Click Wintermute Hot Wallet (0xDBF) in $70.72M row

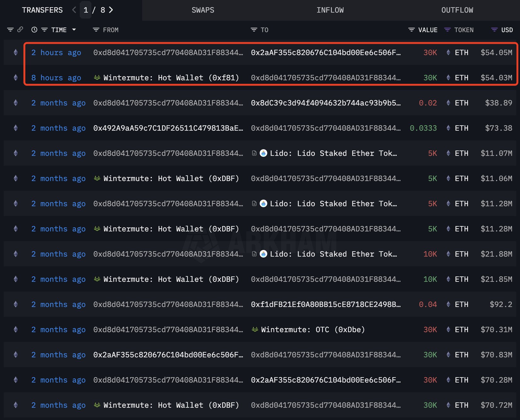[x=171, y=405]
